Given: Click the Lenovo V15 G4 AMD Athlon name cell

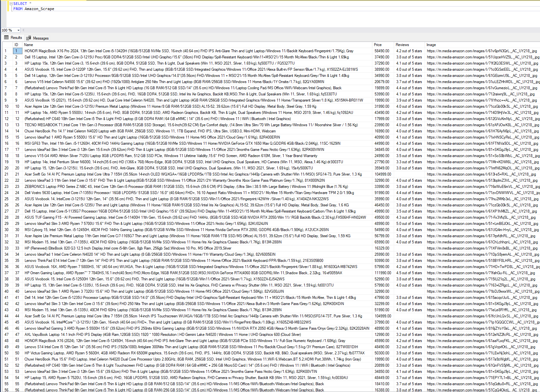Looking at the screenshot, I should 197,156.
